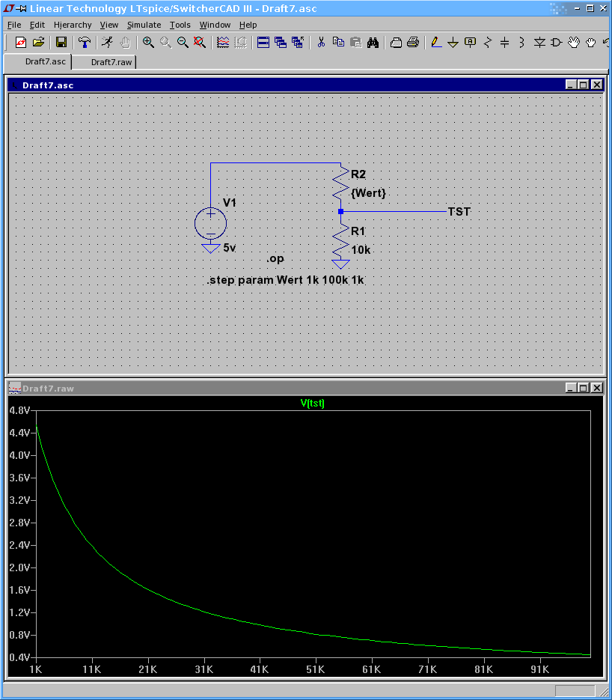Minimize the Draft7.asc schematic window

[x=571, y=85]
